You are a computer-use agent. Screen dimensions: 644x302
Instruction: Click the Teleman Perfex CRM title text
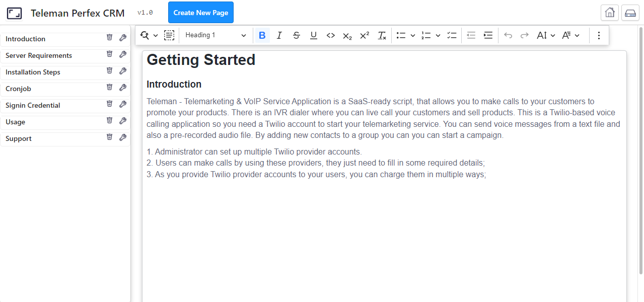coord(78,13)
